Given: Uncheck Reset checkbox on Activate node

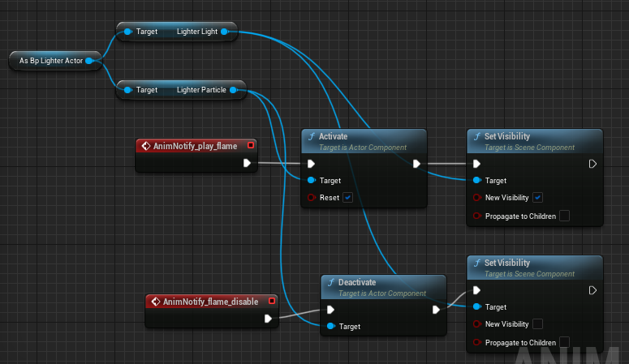Looking at the screenshot, I should tap(348, 197).
